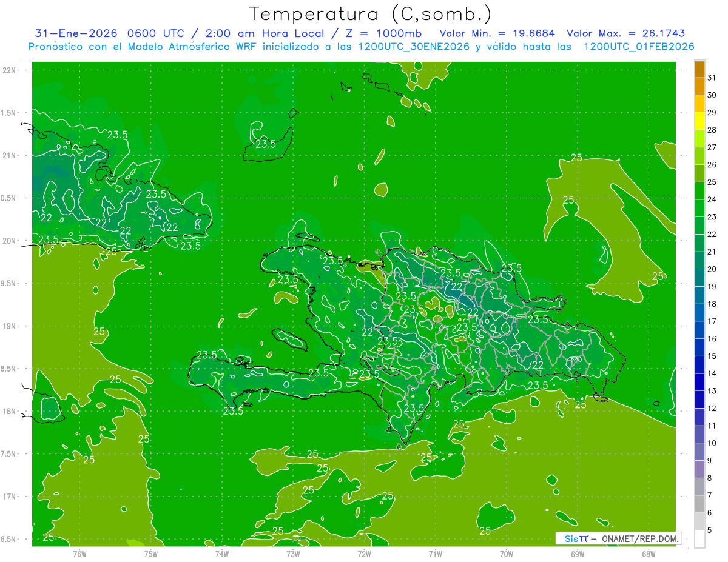Screen dimensions: 728x562
Task: Click the 'Temperatura (C,somb.)' map title
Action: (370, 14)
